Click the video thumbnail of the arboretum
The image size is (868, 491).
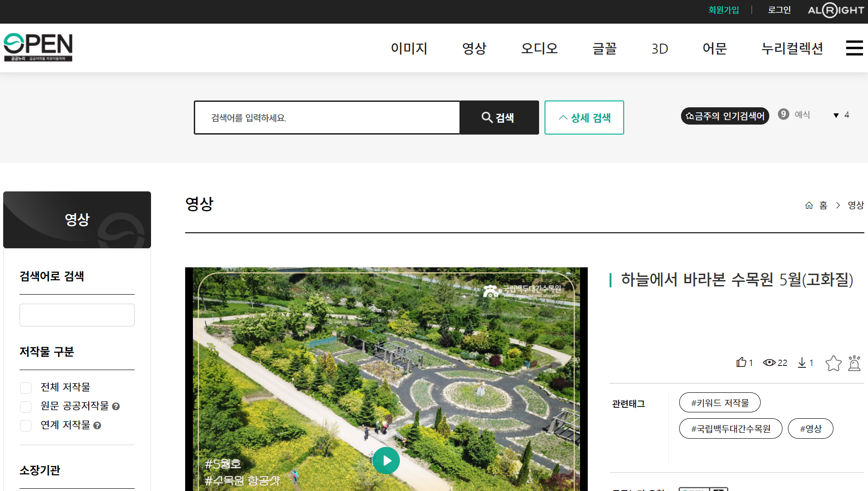point(386,379)
